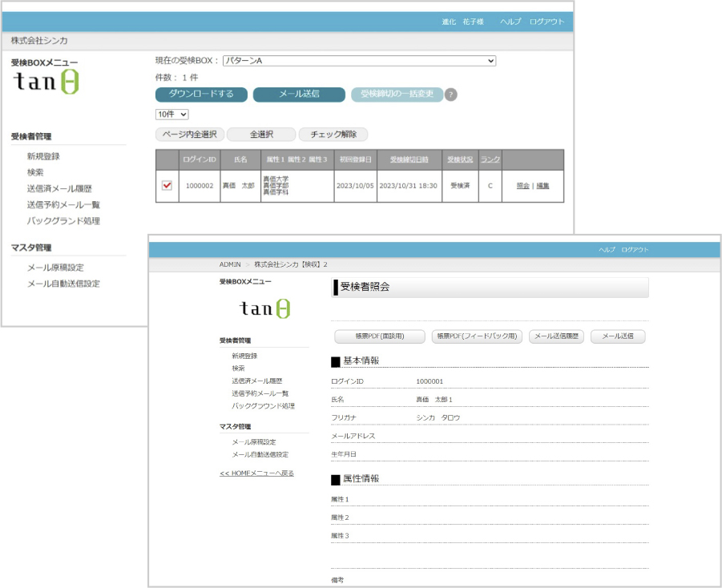
Task: Click the login ID cell 1000002
Action: (200, 186)
